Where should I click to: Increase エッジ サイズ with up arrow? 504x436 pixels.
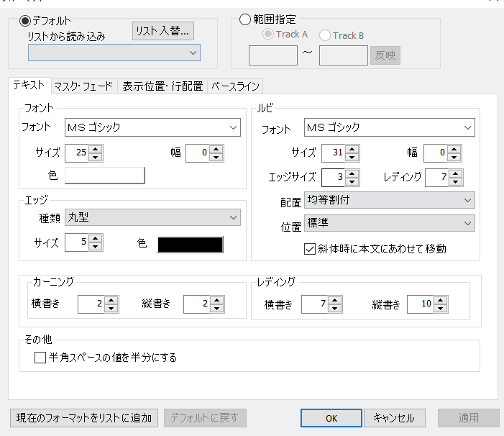pos(96,238)
